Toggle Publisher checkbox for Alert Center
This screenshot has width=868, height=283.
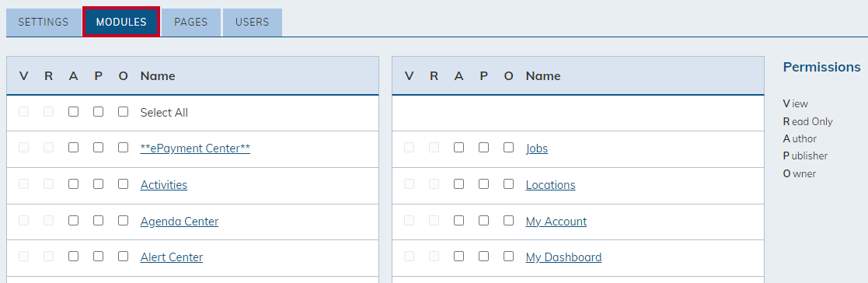pos(98,257)
